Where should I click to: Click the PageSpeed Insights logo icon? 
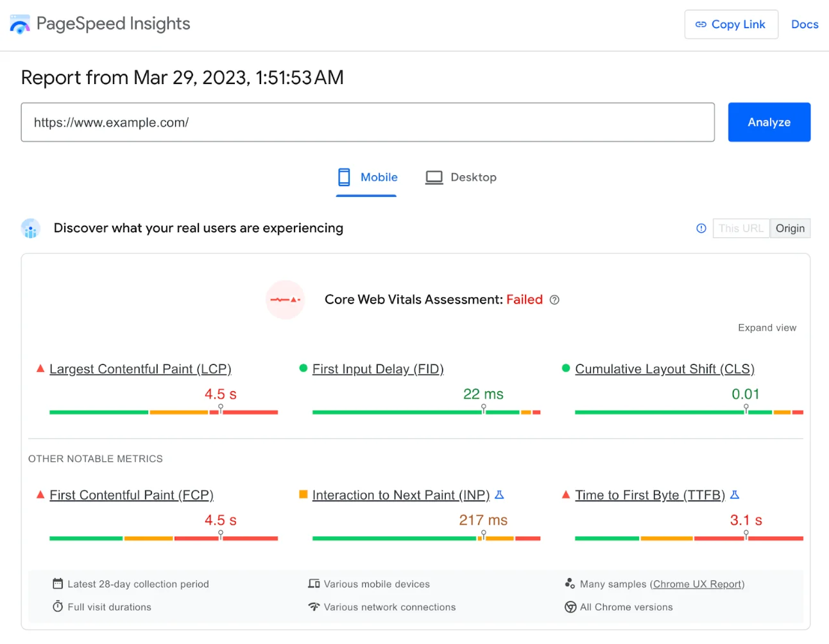(x=20, y=24)
